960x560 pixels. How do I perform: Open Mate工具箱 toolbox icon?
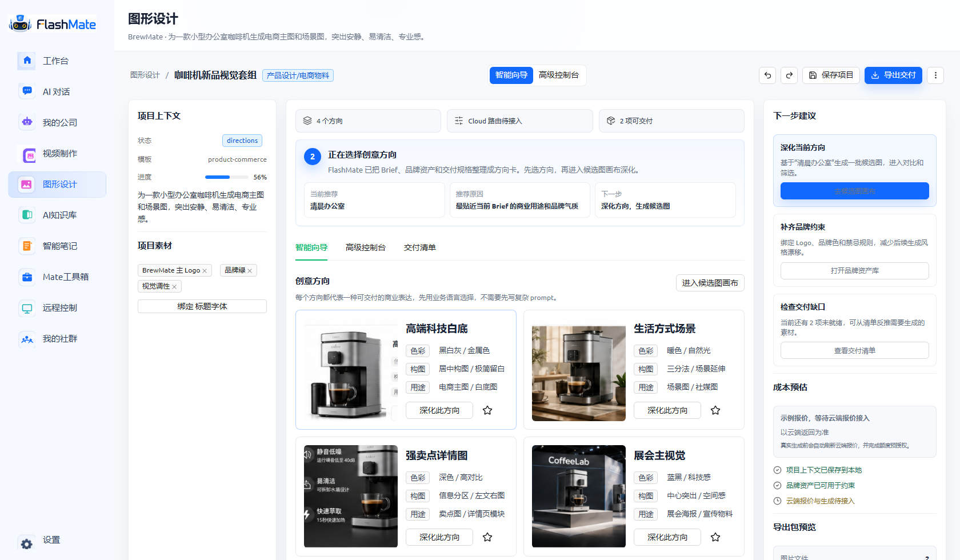(x=27, y=277)
